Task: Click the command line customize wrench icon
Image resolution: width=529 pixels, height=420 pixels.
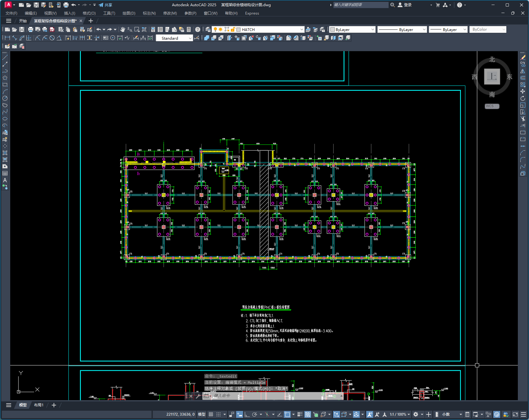Action: click(198, 396)
